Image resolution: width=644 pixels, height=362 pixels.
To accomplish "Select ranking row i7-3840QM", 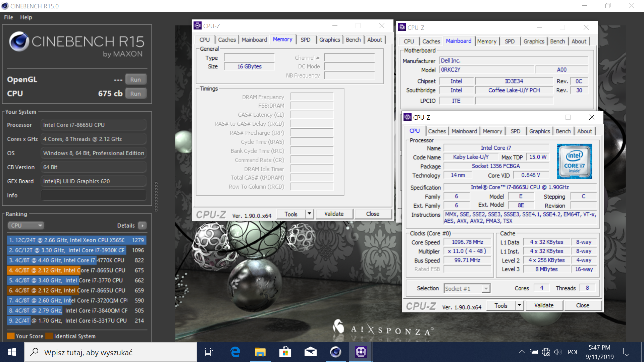I will (x=76, y=310).
